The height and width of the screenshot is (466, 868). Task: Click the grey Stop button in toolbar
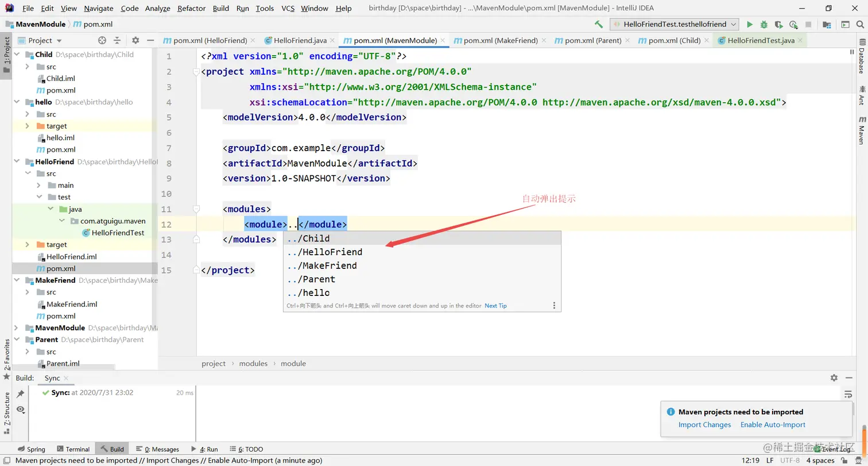[x=808, y=25]
